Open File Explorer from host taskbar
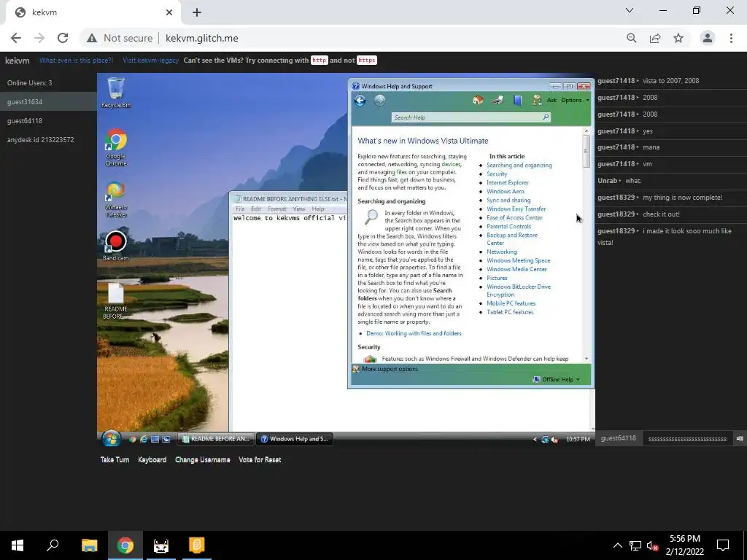This screenshot has width=747, height=560. [90, 545]
